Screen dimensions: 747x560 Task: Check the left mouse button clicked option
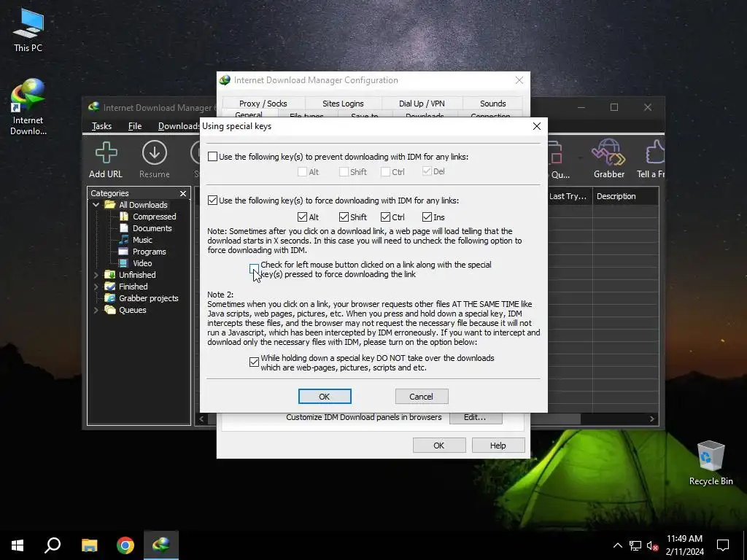[x=254, y=269]
